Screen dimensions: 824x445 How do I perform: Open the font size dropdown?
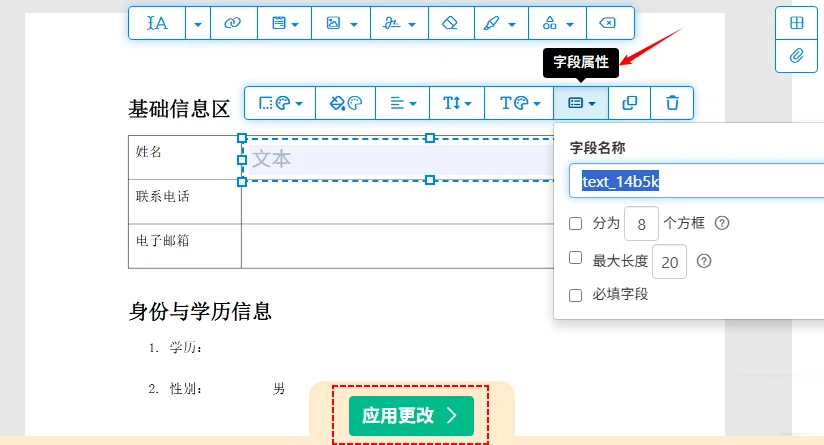457,103
